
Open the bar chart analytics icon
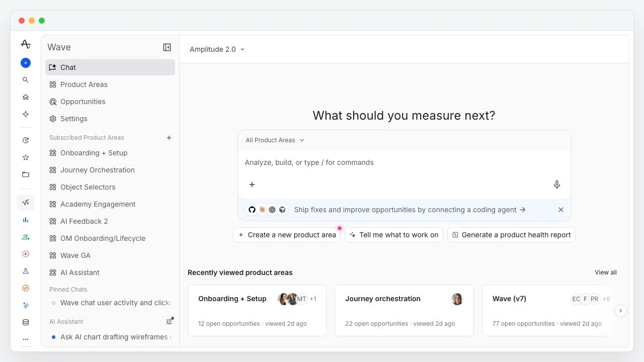(x=26, y=220)
